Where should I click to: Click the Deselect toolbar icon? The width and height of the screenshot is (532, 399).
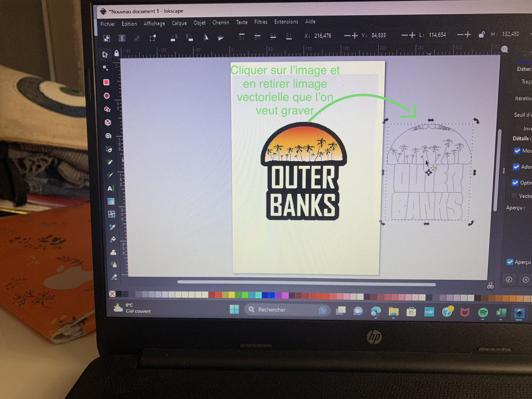(x=137, y=38)
